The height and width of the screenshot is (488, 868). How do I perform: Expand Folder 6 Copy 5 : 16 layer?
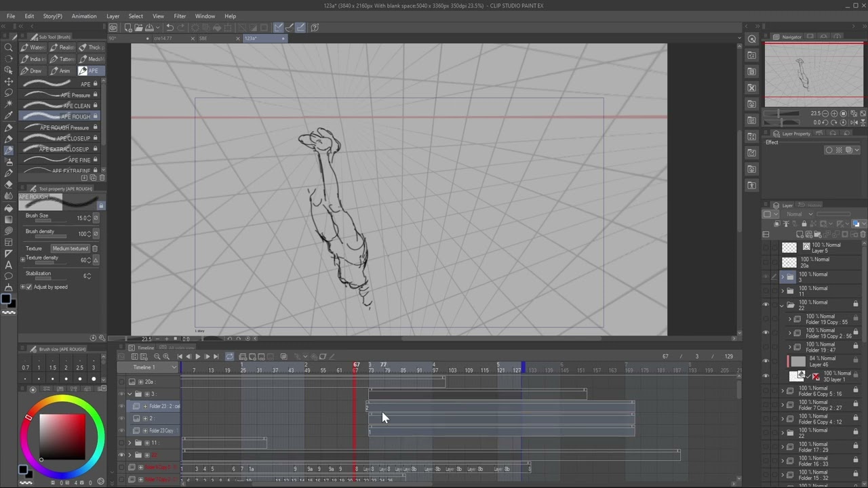782,390
